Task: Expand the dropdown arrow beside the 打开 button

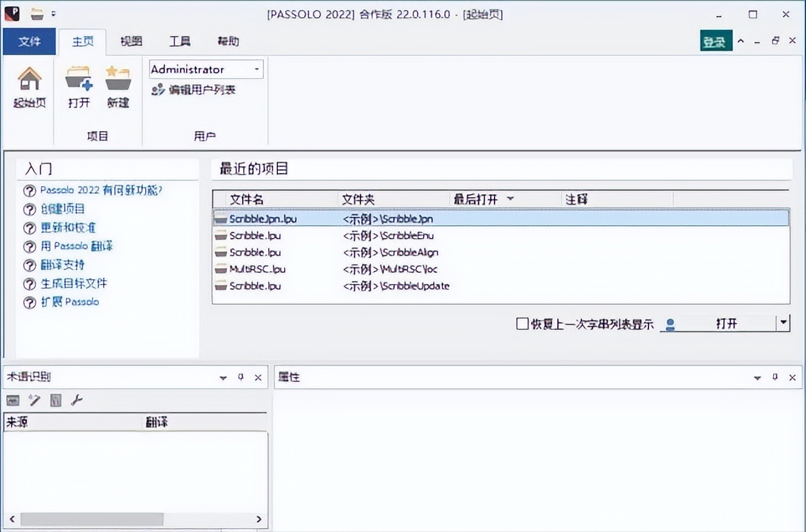Action: point(784,323)
